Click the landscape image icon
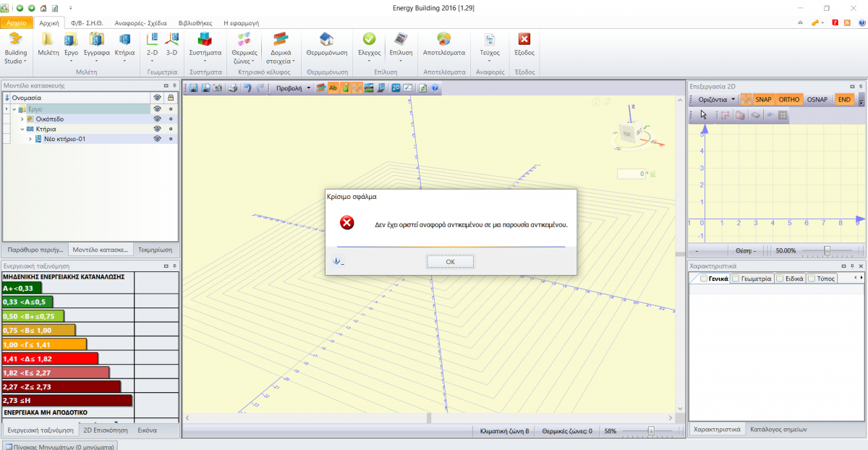868x450 pixels. click(369, 88)
